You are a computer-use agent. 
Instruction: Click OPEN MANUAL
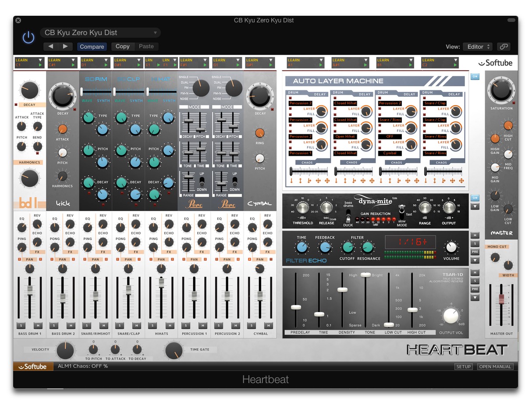(495, 366)
